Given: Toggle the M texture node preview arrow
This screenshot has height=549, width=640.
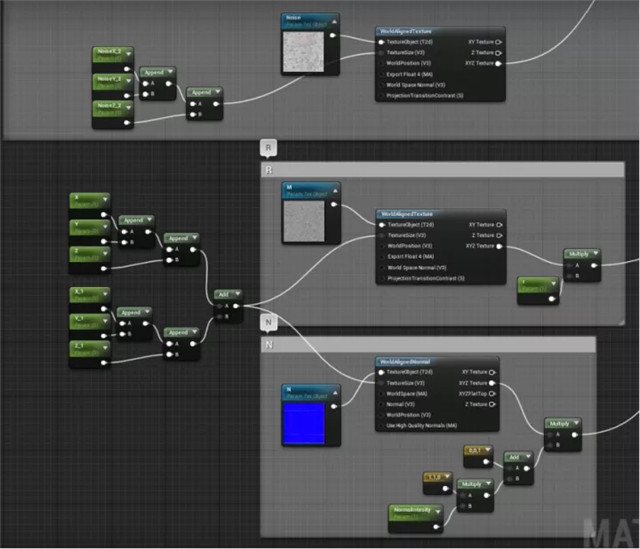Looking at the screenshot, I should tap(335, 191).
